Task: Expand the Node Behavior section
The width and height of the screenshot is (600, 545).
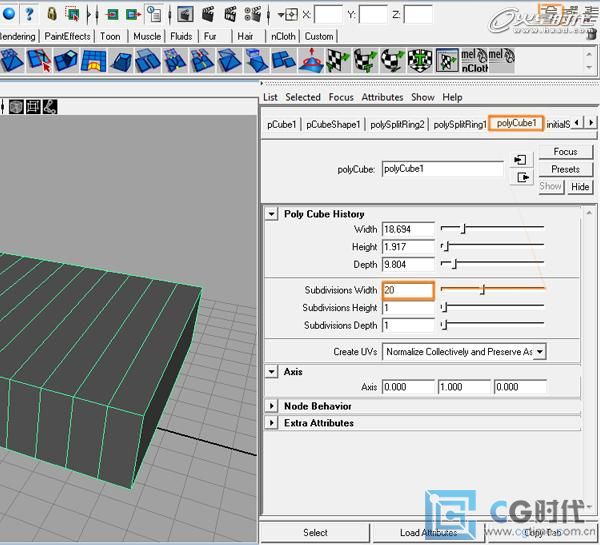Action: tap(271, 406)
